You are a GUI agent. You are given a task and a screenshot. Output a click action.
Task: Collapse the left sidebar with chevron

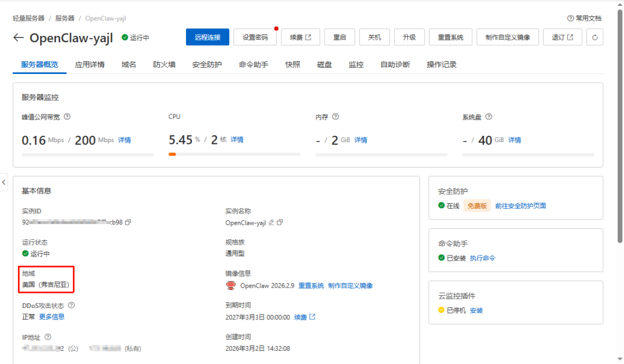pyautogui.click(x=3, y=182)
